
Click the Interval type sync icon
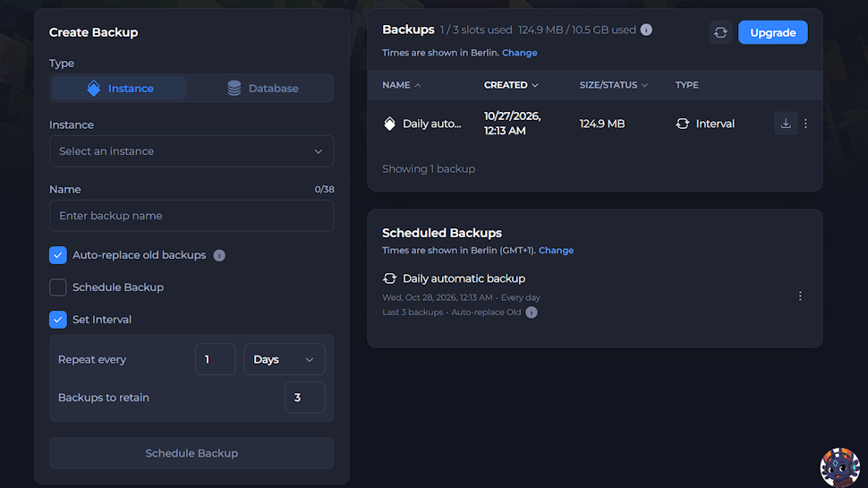coord(683,124)
